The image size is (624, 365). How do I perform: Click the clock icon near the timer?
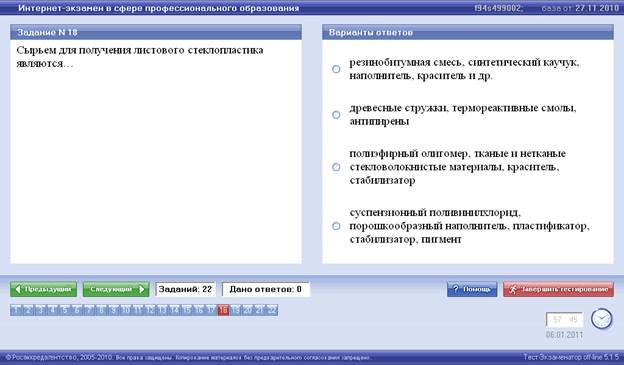602,319
